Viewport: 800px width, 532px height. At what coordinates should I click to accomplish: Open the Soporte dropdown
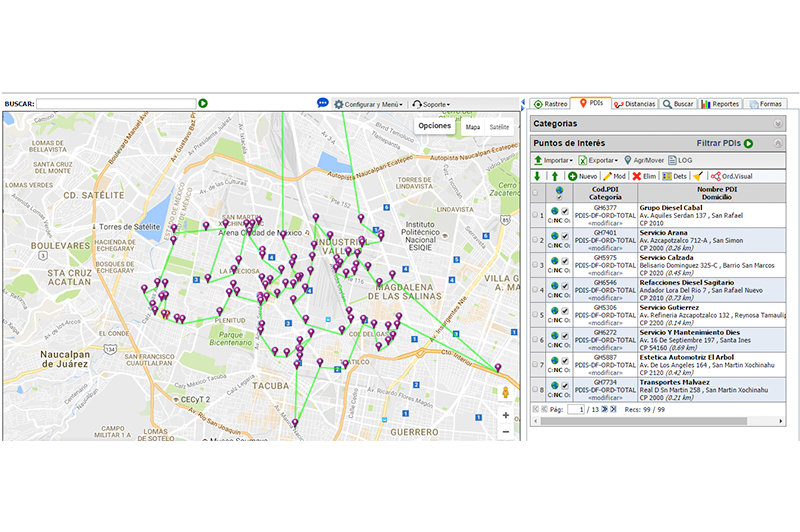click(x=431, y=104)
